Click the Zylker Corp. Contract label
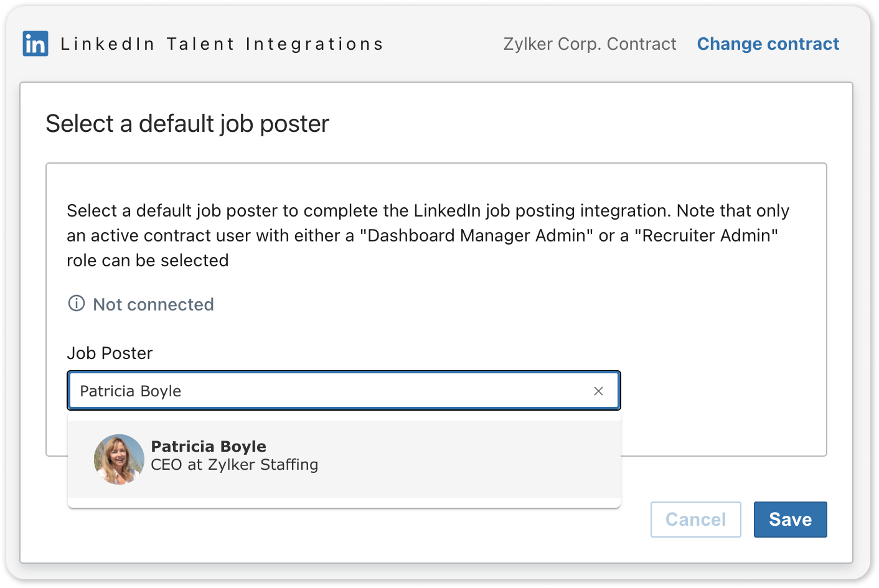The width and height of the screenshot is (879, 588). point(590,44)
